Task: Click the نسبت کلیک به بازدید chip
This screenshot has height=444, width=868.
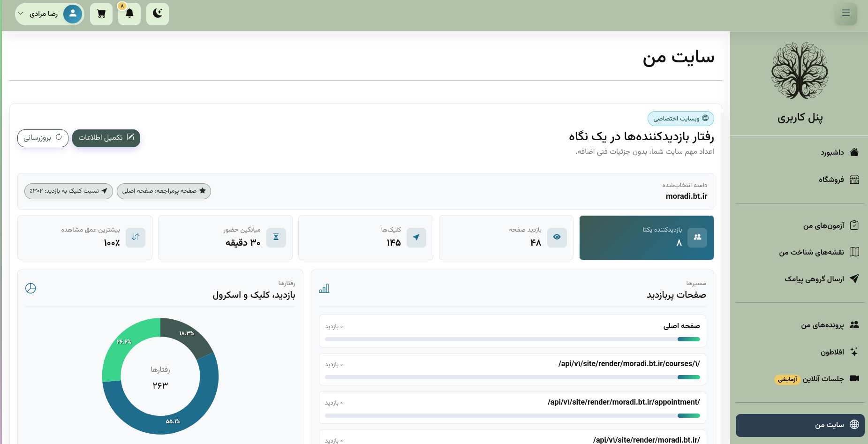Action: (x=68, y=191)
